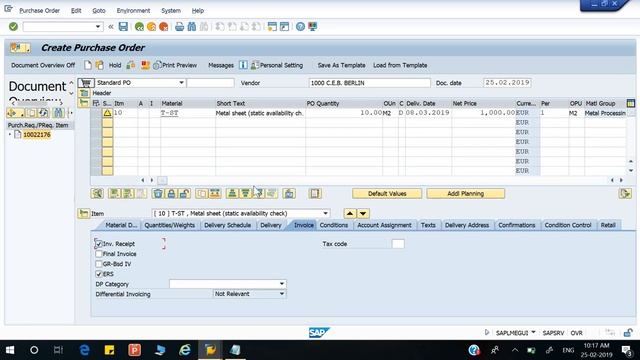Open the Standard PO document type dropdown

coord(181,83)
